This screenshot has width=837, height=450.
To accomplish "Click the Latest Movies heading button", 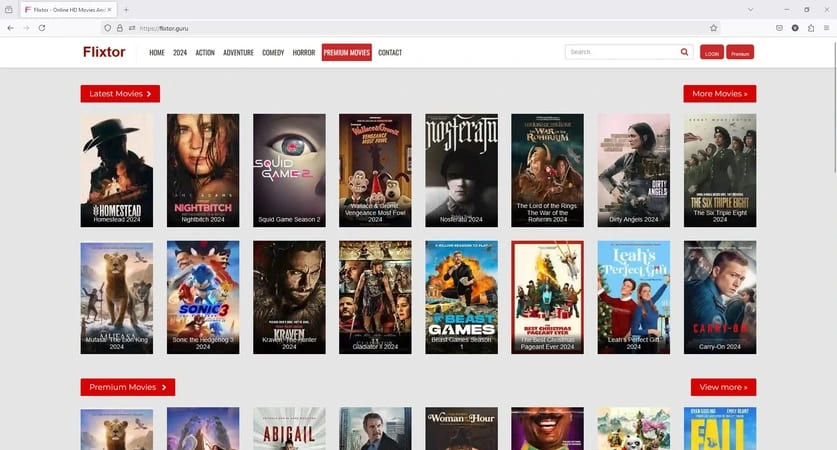I will (x=120, y=94).
